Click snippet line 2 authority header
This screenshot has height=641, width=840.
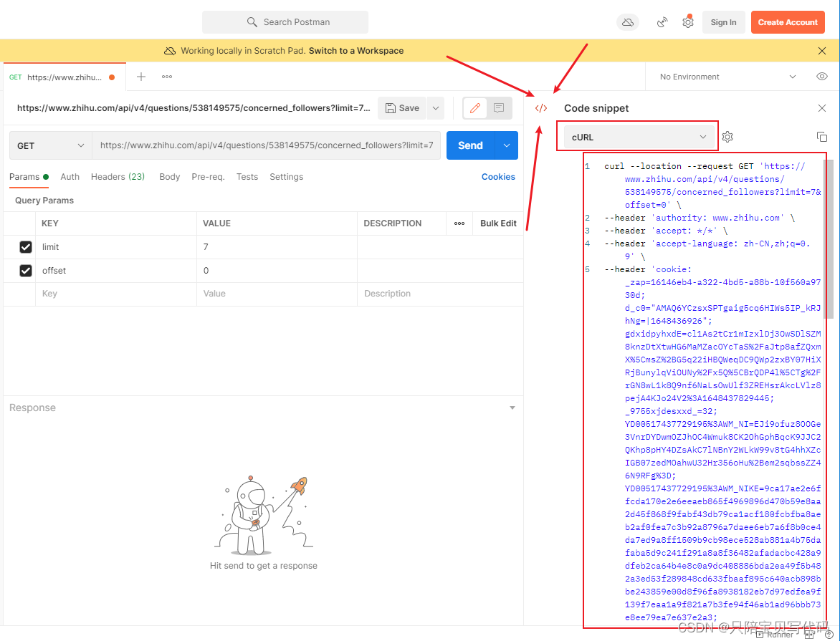click(700, 218)
